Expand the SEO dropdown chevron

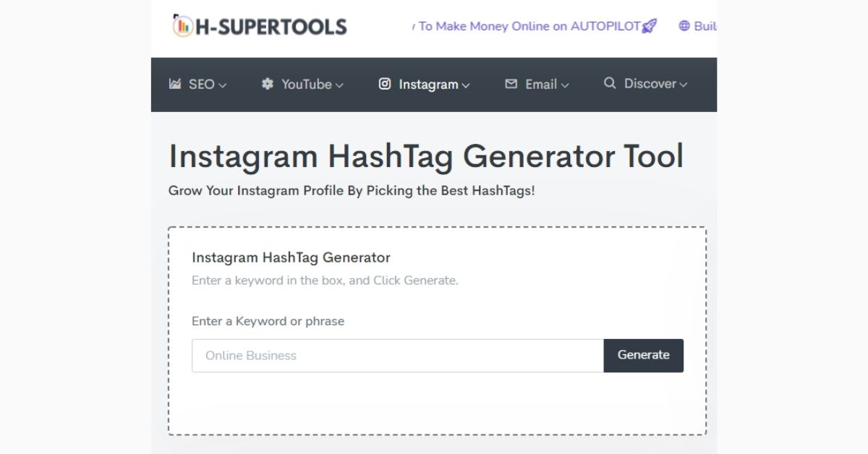(223, 85)
